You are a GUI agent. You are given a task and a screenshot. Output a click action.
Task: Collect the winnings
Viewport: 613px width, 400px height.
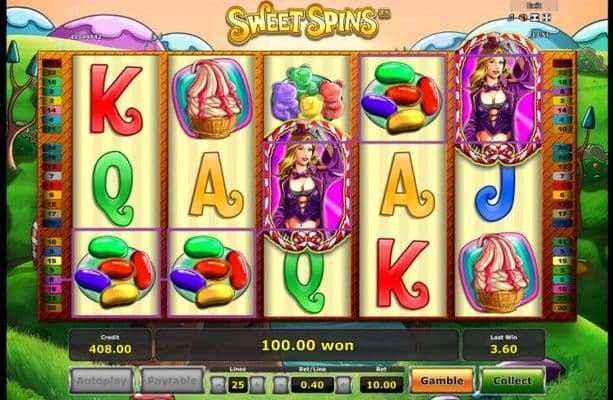512,380
